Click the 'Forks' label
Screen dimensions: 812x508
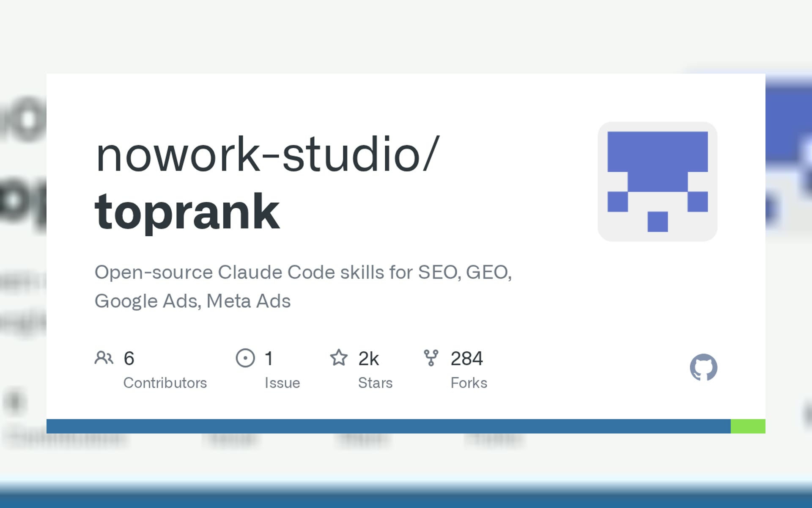coord(469,383)
